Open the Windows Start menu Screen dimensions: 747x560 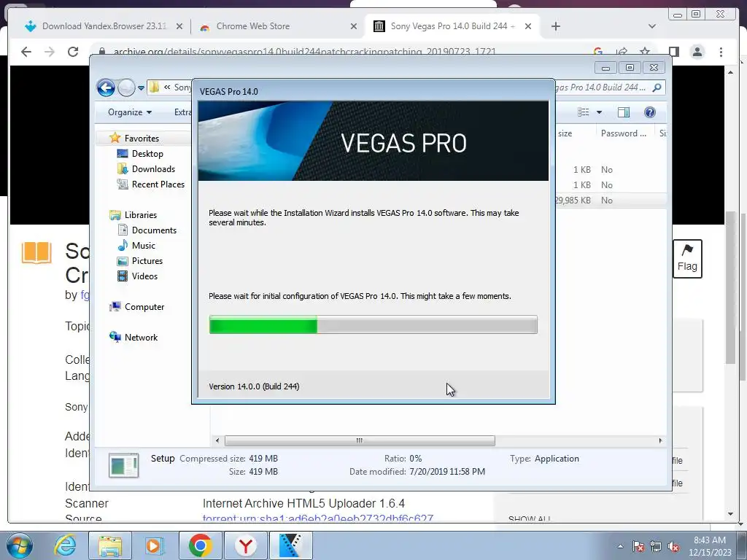point(19,545)
